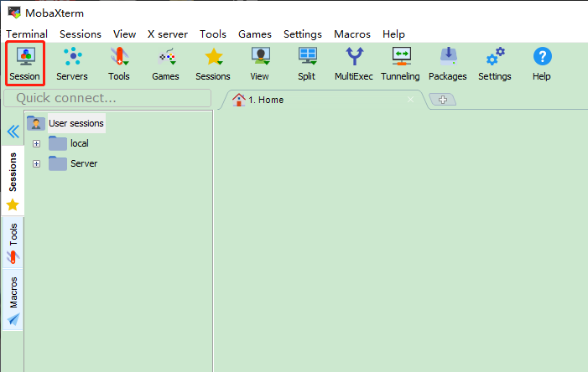This screenshot has height=372, width=588.
Task: Open Tunneling from the toolbar
Action: tap(400, 63)
